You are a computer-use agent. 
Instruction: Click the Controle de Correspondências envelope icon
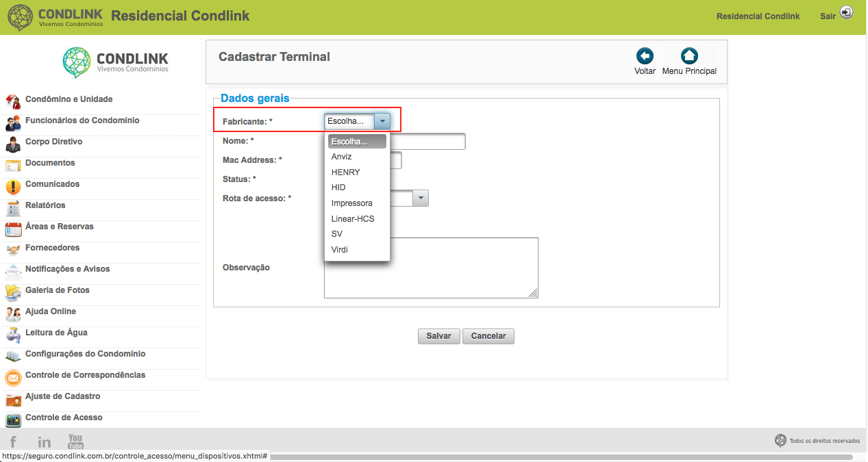[x=13, y=378]
